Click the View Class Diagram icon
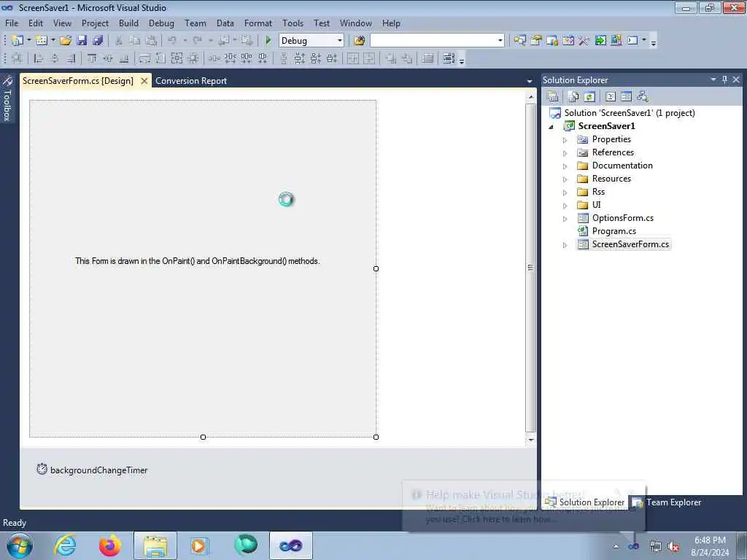 642,97
